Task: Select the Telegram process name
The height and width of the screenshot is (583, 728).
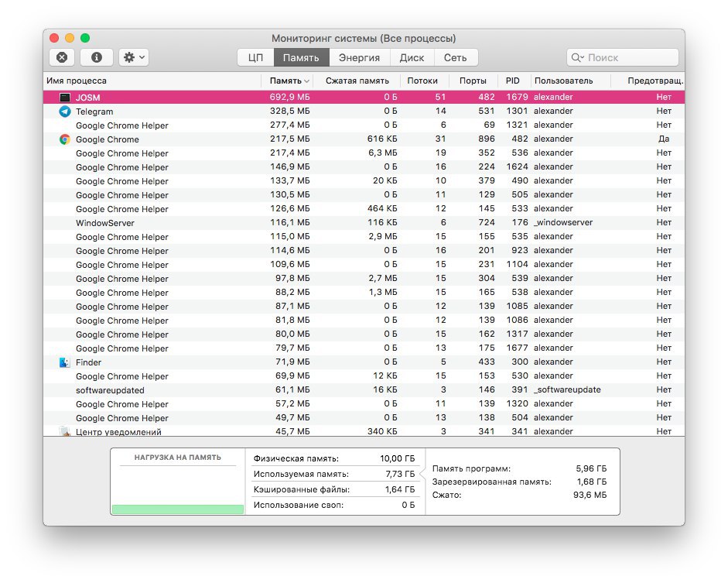Action: 94,111
